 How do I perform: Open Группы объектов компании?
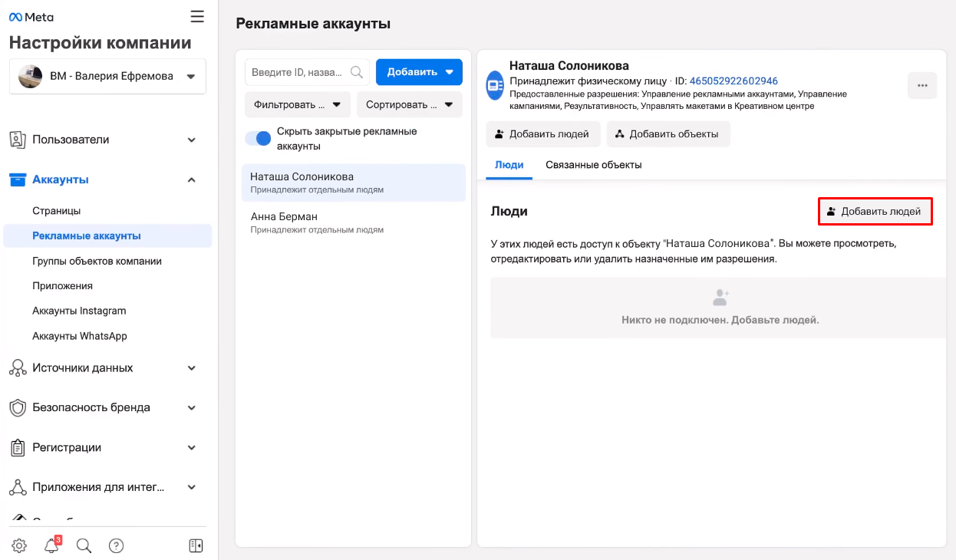tap(97, 261)
